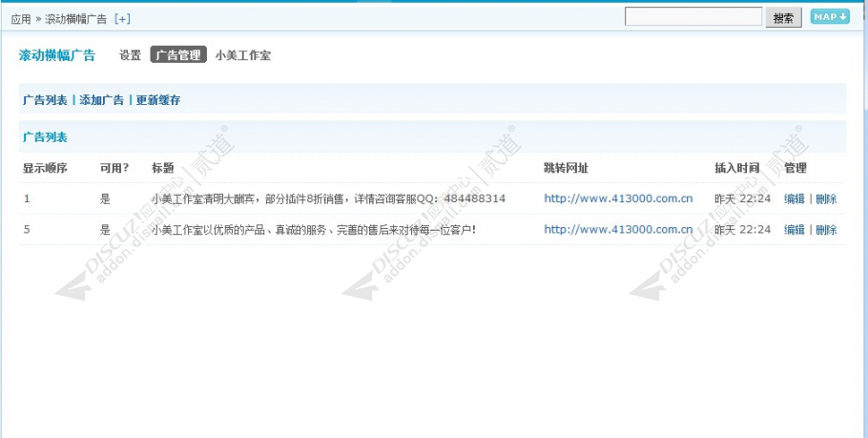This screenshot has width=868, height=438.
Task: Click 昨天 22:24 in the order 1 row
Action: 742,198
